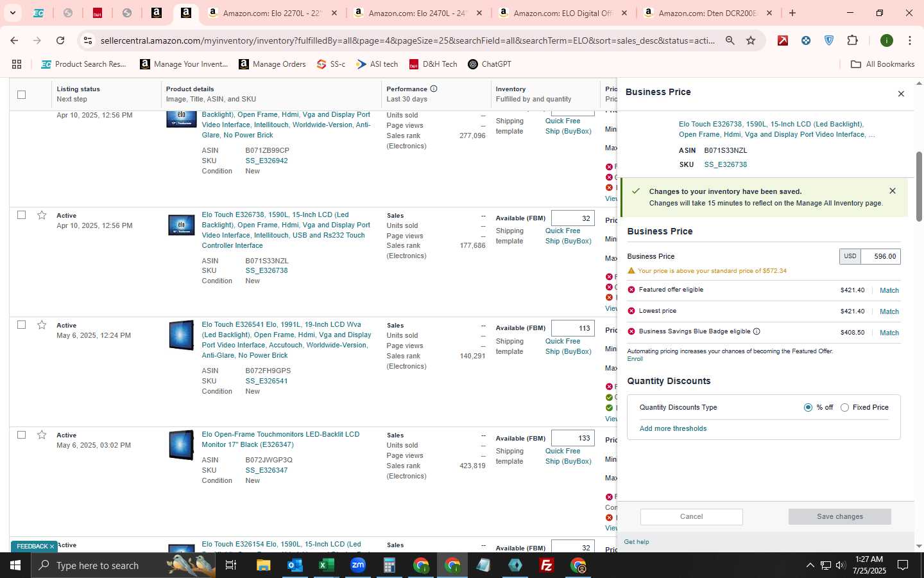Open a new browser tab
Screen dimensions: 924x578
click(792, 13)
